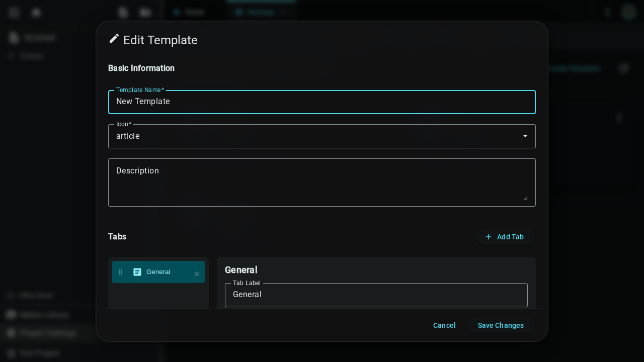Click the drag handle beside the General tab
Image resolution: width=644 pixels, height=362 pixels.
click(x=120, y=272)
